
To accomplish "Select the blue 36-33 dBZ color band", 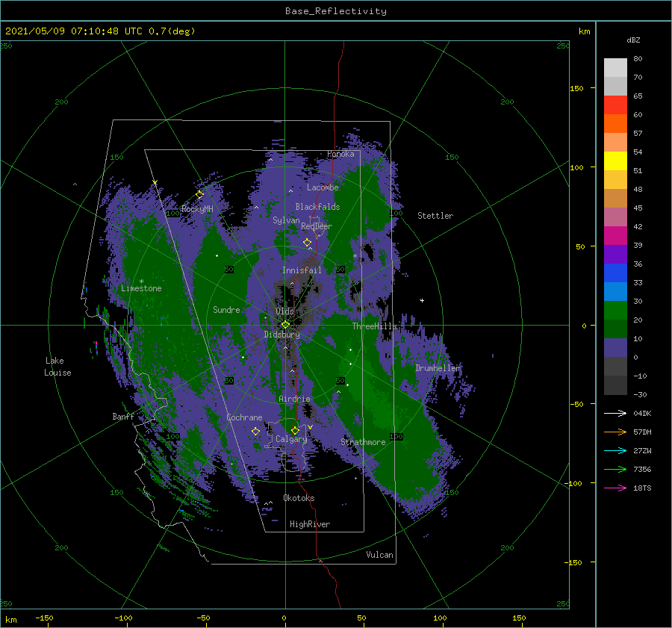I will (615, 273).
